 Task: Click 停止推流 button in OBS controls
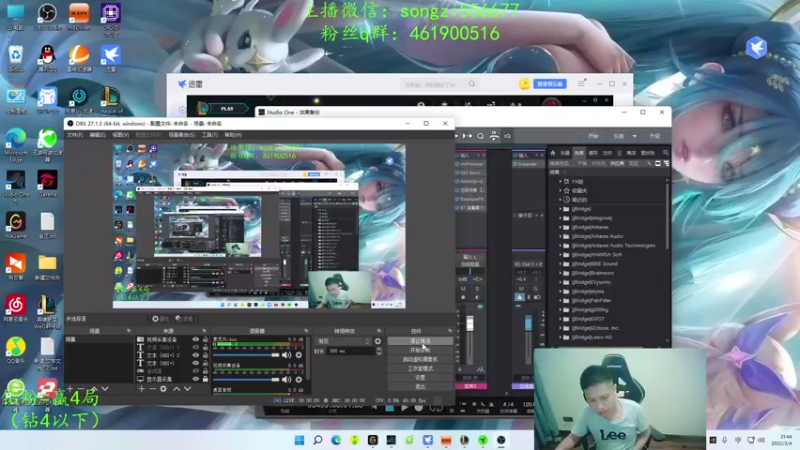click(x=420, y=341)
